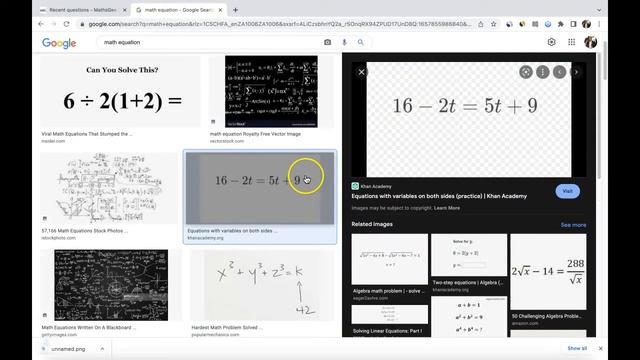Click the Google account avatar
The height and width of the screenshot is (360, 640).
(590, 42)
